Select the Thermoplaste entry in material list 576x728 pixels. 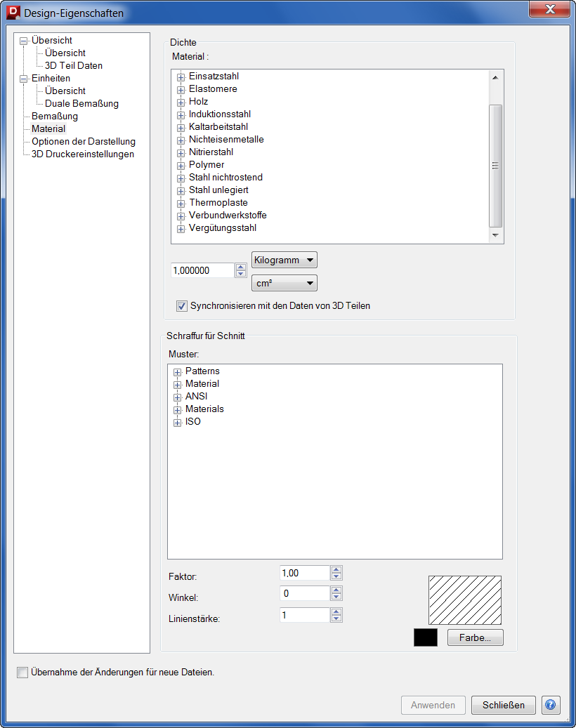[218, 202]
